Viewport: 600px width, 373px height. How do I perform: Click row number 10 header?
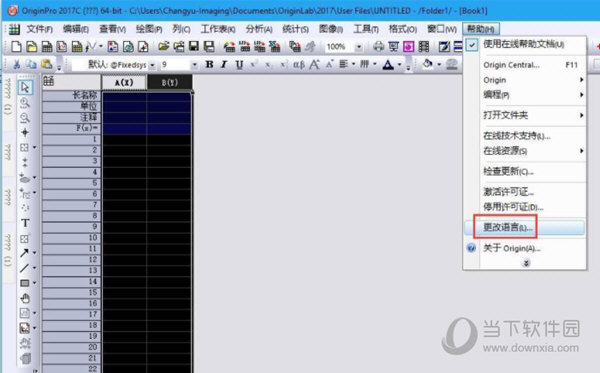click(x=71, y=238)
